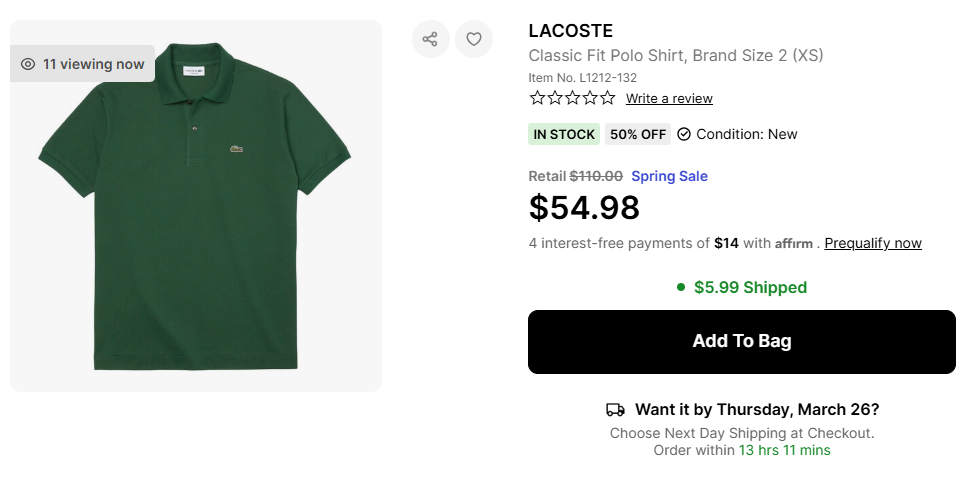Give five stars using the last star

coord(607,98)
